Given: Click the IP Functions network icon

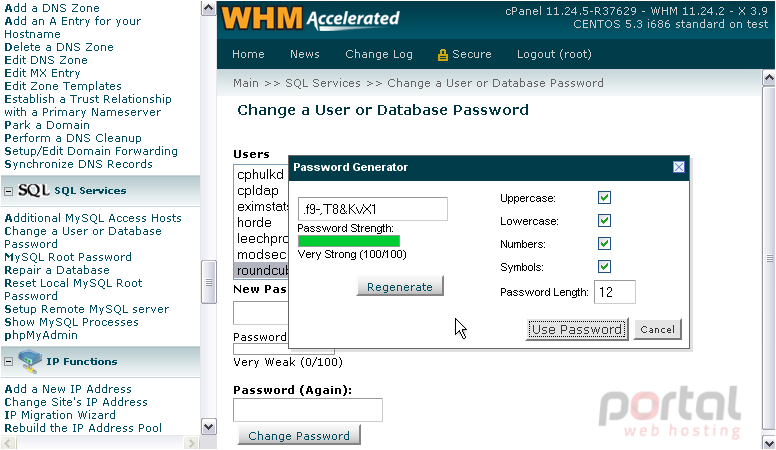Looking at the screenshot, I should coord(30,361).
